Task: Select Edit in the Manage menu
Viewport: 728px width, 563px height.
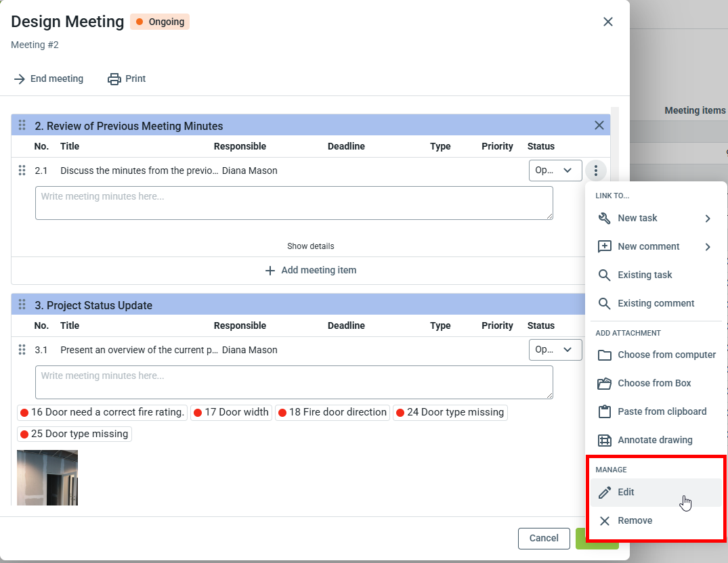Action: coord(626,493)
